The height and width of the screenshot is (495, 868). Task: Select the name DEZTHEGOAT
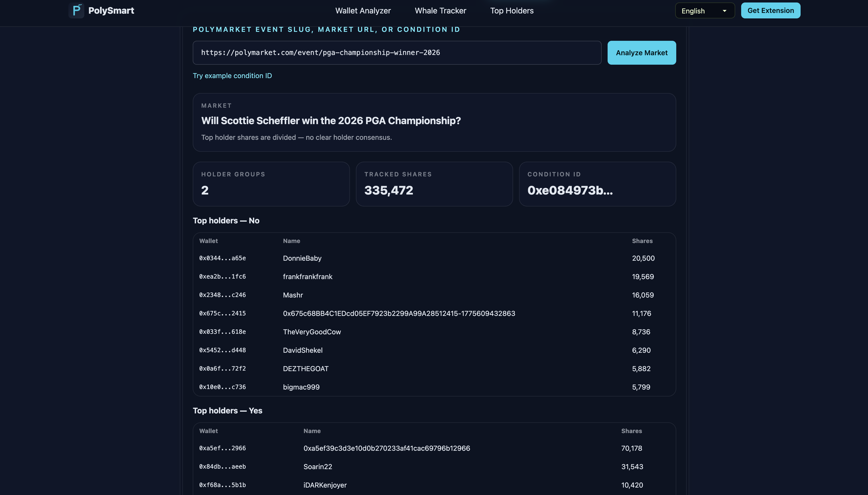click(x=305, y=369)
